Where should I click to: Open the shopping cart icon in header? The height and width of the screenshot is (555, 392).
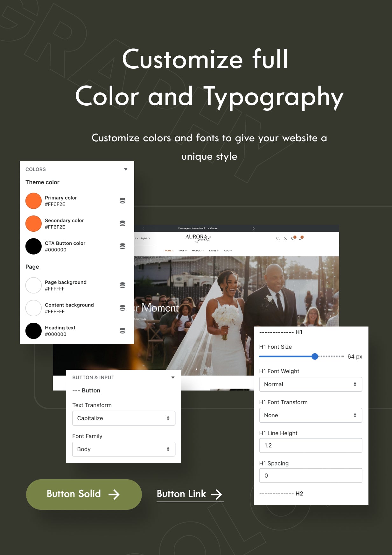point(300,238)
